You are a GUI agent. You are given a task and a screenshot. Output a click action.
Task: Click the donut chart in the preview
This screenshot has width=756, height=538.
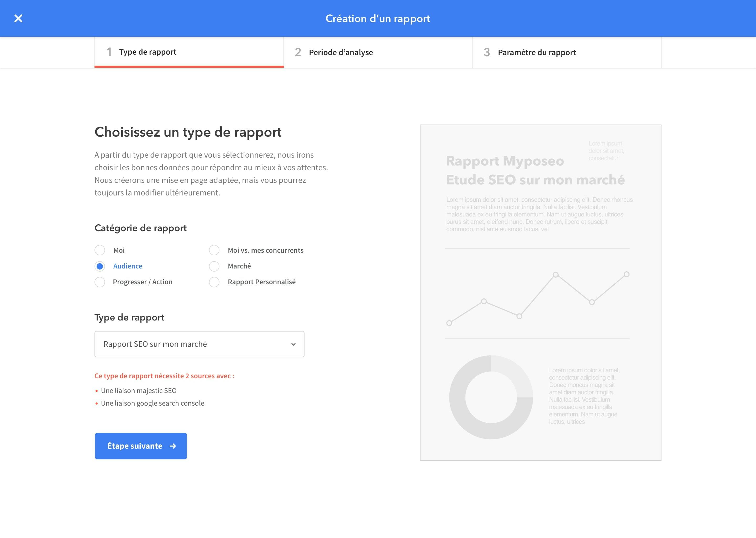(x=491, y=397)
